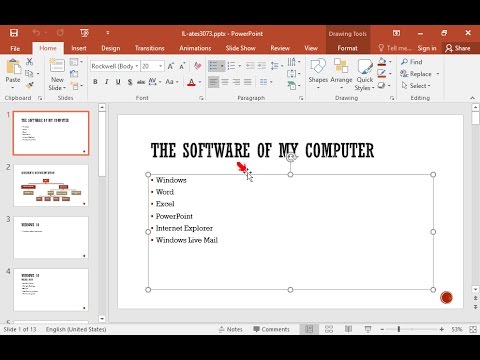Start slideshow from beginning via quick access icon
The width and height of the screenshot is (480, 360).
[x=84, y=33]
